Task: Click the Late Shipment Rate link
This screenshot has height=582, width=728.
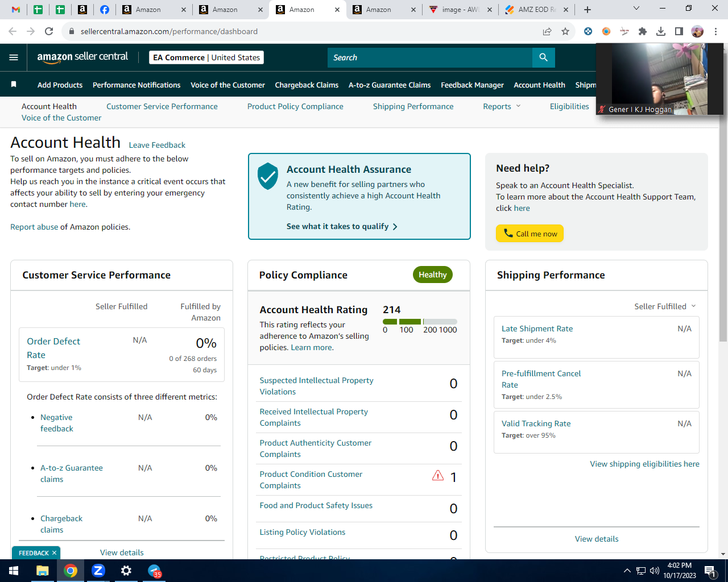Action: pyautogui.click(x=537, y=329)
